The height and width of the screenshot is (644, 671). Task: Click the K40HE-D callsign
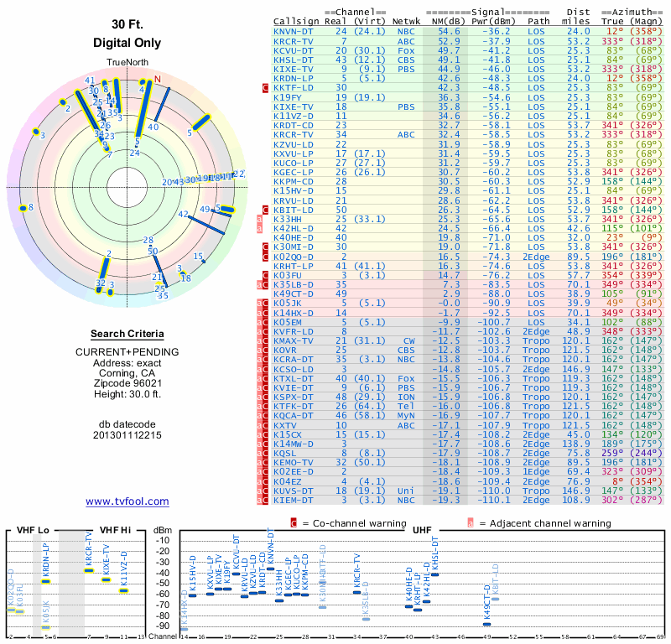293,238
